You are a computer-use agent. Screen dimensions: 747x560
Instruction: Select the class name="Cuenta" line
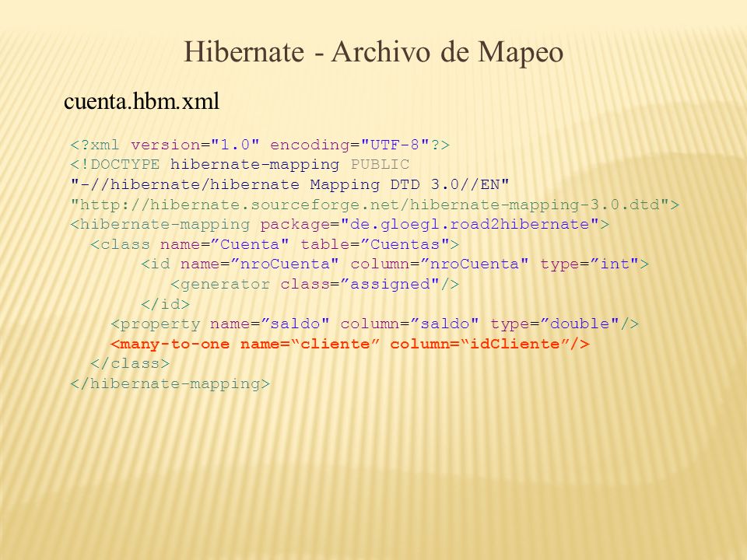tap(275, 244)
